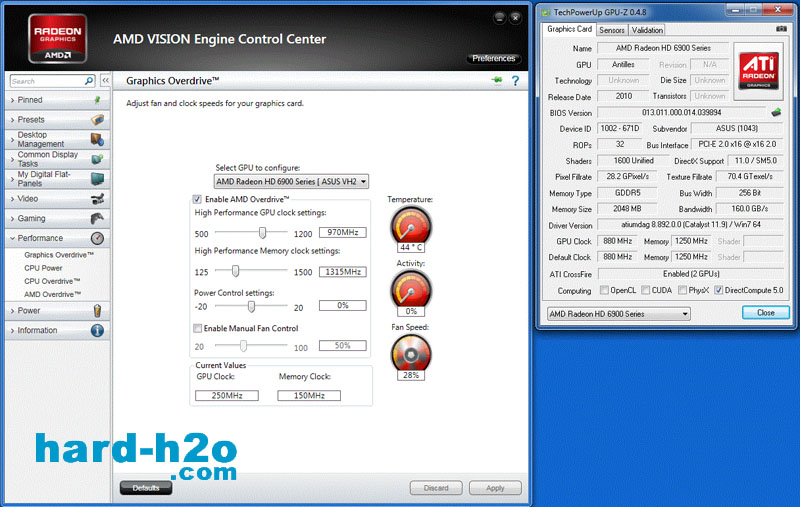This screenshot has height=507, width=800.
Task: Click the Performance gauge icon
Action: click(x=97, y=238)
